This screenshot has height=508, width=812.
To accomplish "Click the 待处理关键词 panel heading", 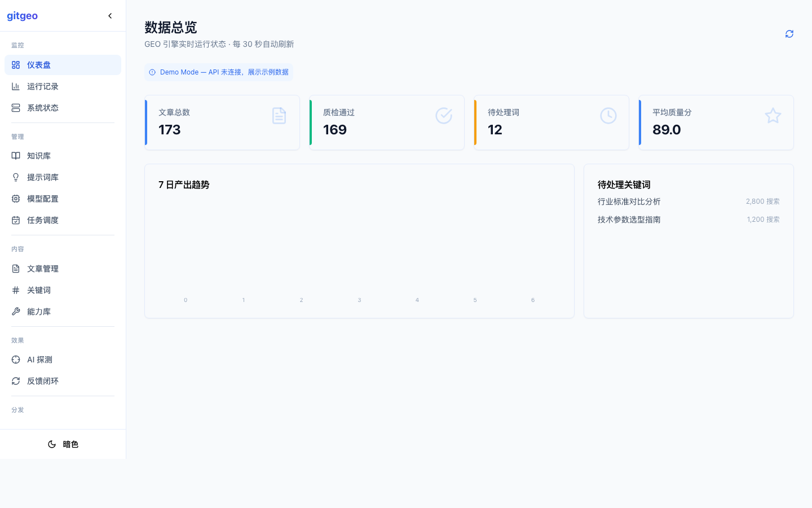I will pos(624,185).
